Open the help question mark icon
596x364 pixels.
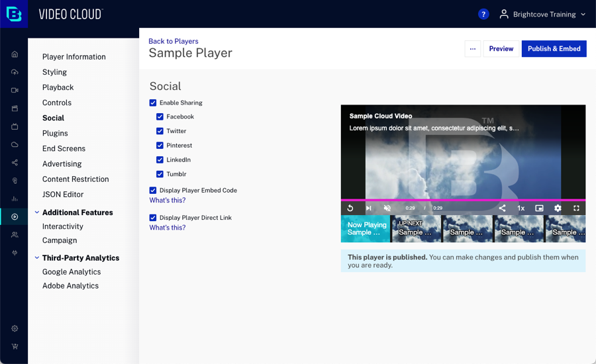point(483,14)
